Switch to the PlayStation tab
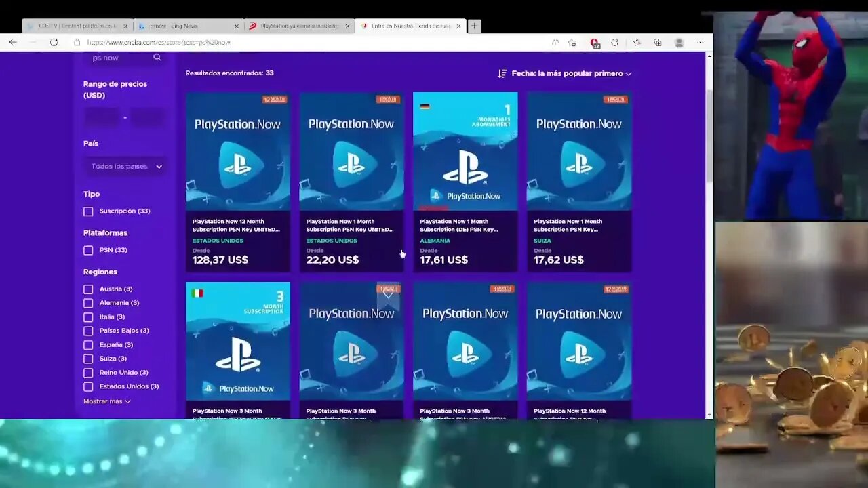868x488 pixels. pyautogui.click(x=299, y=26)
